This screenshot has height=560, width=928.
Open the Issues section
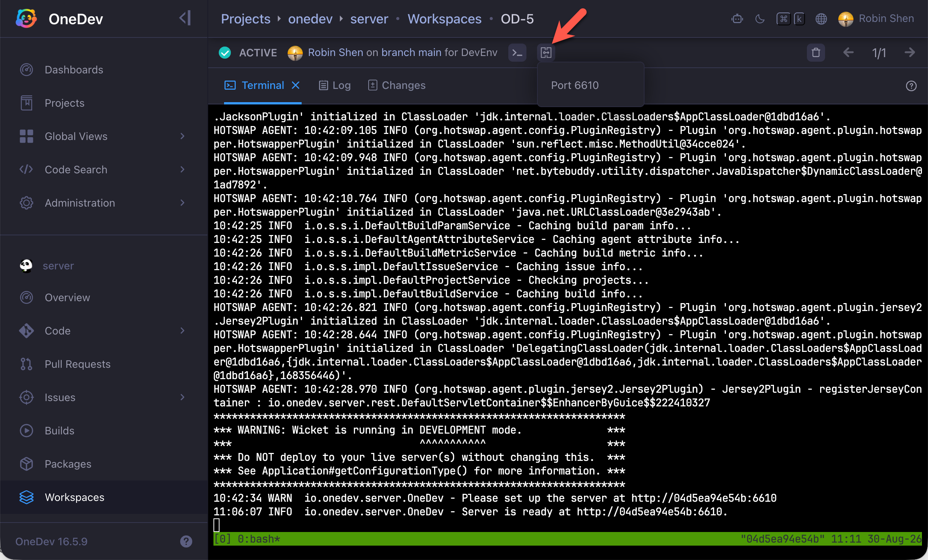[104, 397]
